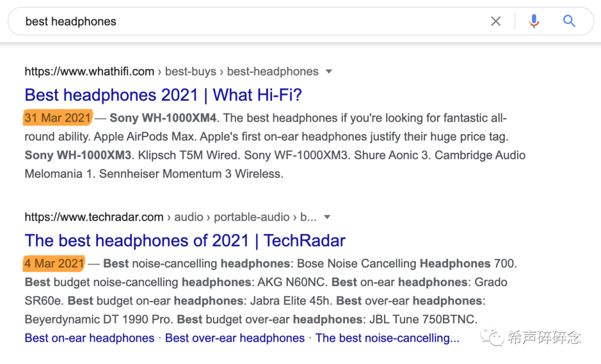The width and height of the screenshot is (601, 364).
Task: Click the highlighted "4 Mar 2021" date
Action: [54, 263]
